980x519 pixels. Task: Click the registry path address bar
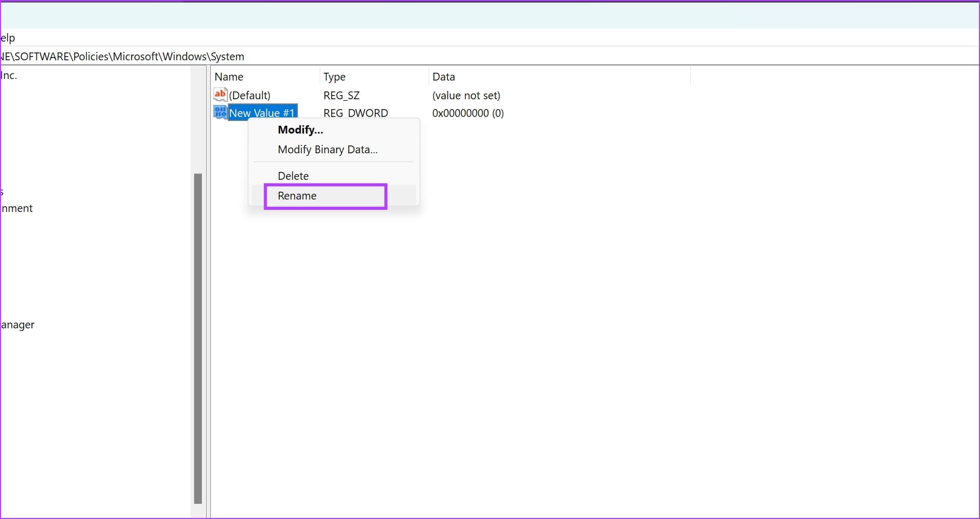(489, 56)
